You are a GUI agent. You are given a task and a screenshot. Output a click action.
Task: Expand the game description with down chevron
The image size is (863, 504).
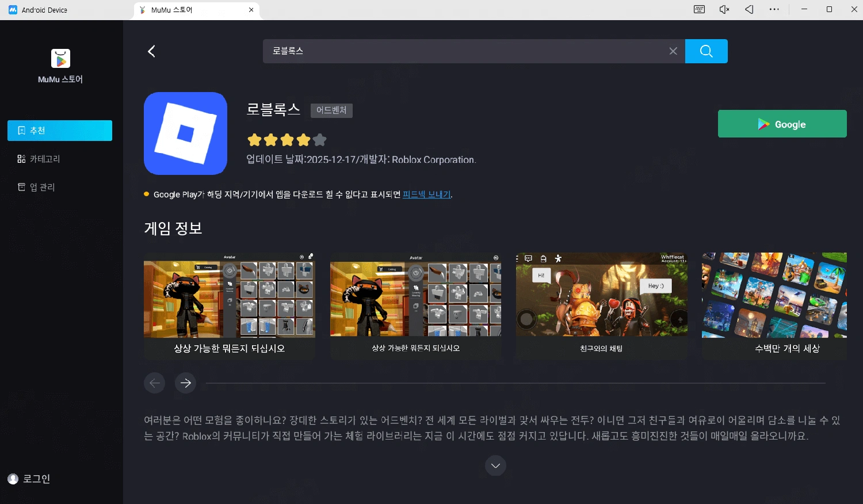click(x=495, y=465)
